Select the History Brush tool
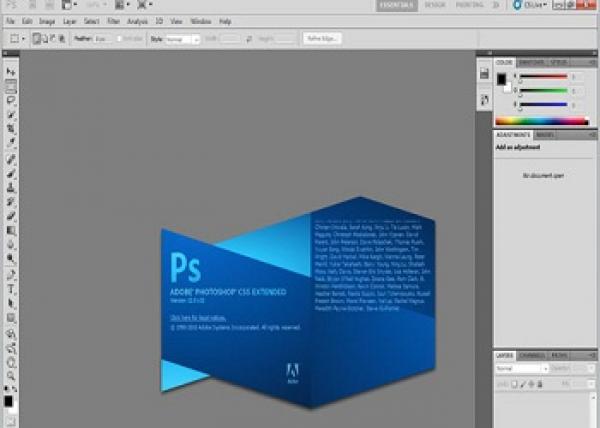 pos(11,202)
